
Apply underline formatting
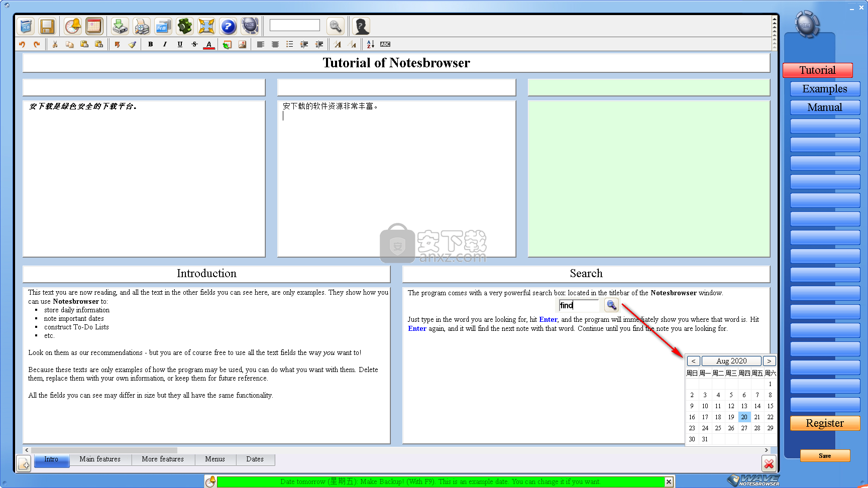coord(180,44)
